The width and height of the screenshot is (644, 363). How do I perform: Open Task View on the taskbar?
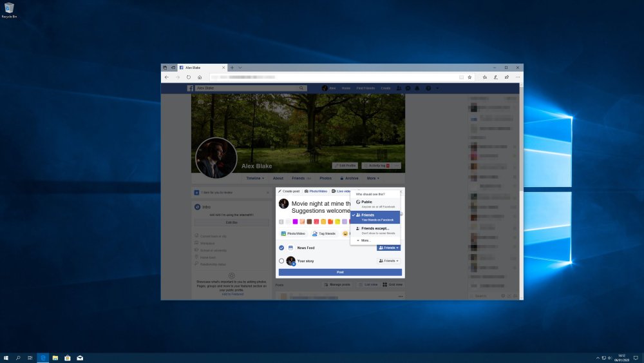30,358
